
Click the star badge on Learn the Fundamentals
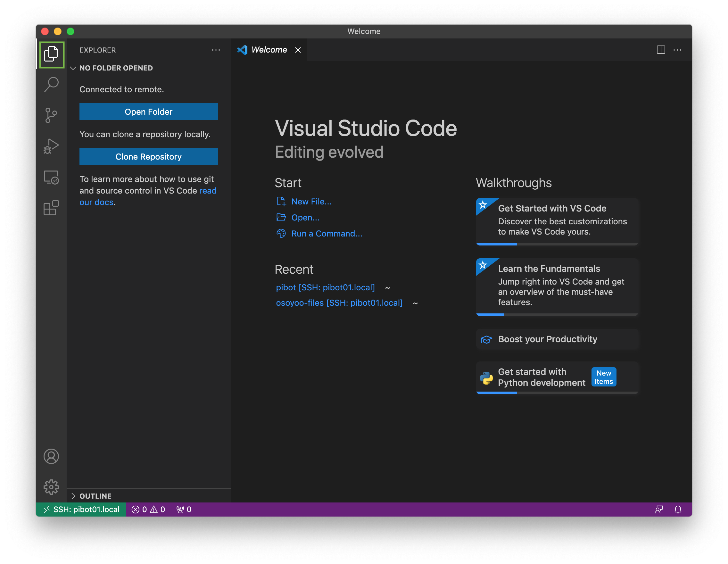483,265
